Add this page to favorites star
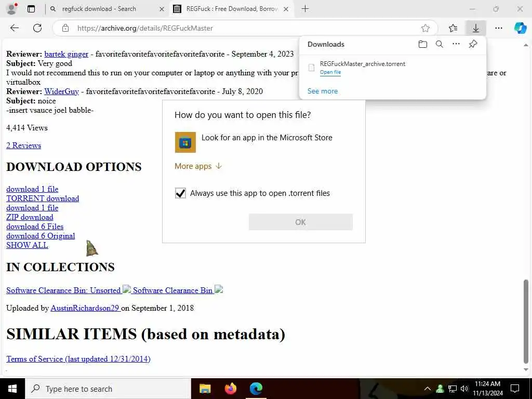532x399 pixels. (425, 28)
